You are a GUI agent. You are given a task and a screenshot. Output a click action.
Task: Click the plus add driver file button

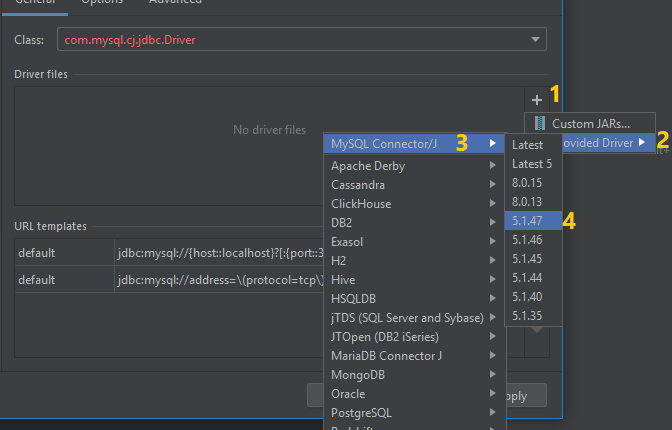pyautogui.click(x=537, y=100)
